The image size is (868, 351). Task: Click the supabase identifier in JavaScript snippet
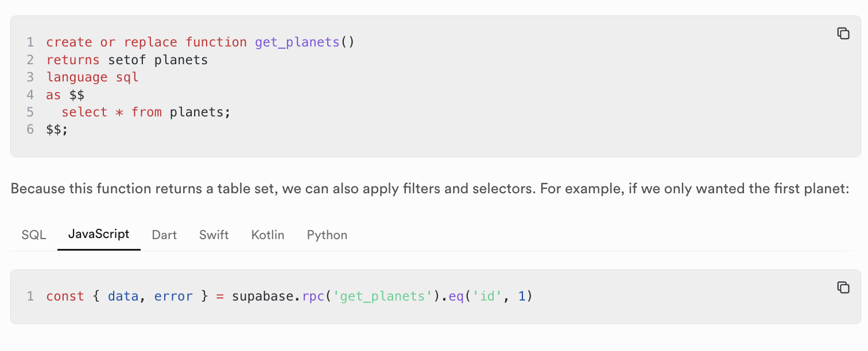(263, 297)
